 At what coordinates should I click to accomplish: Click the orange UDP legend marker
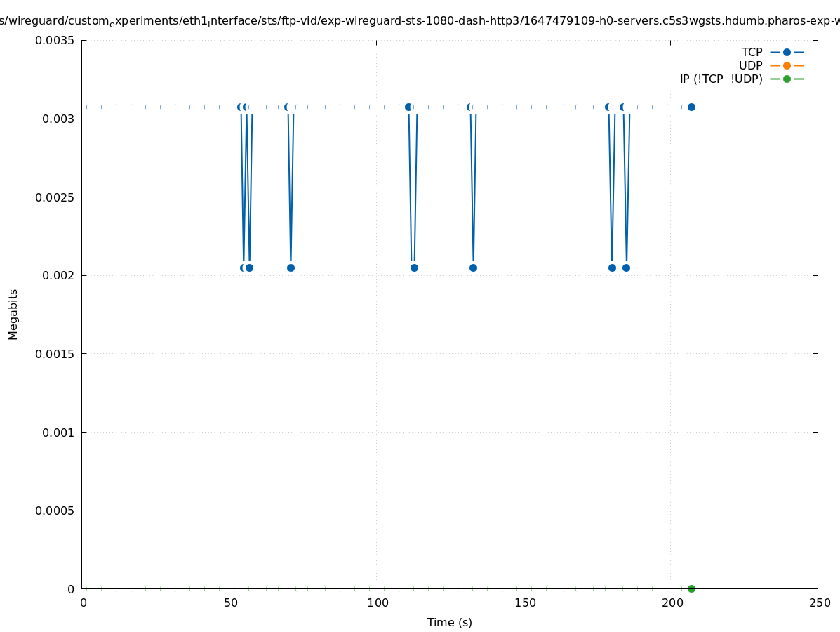787,65
